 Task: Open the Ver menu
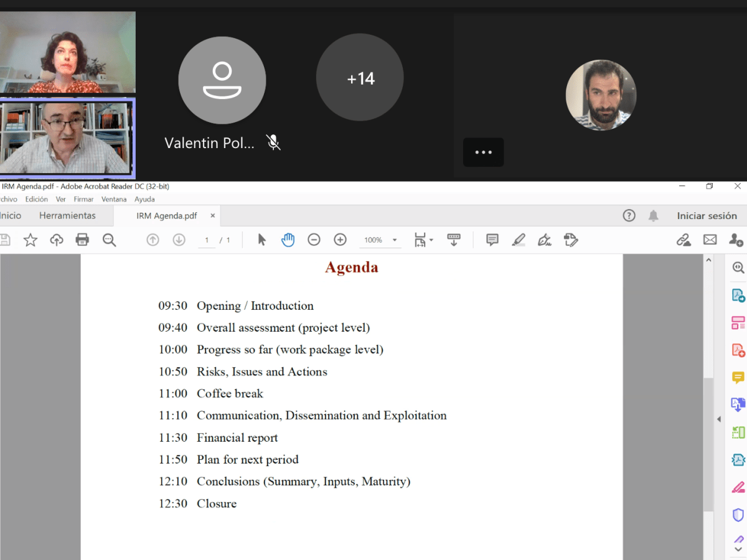tap(60, 199)
